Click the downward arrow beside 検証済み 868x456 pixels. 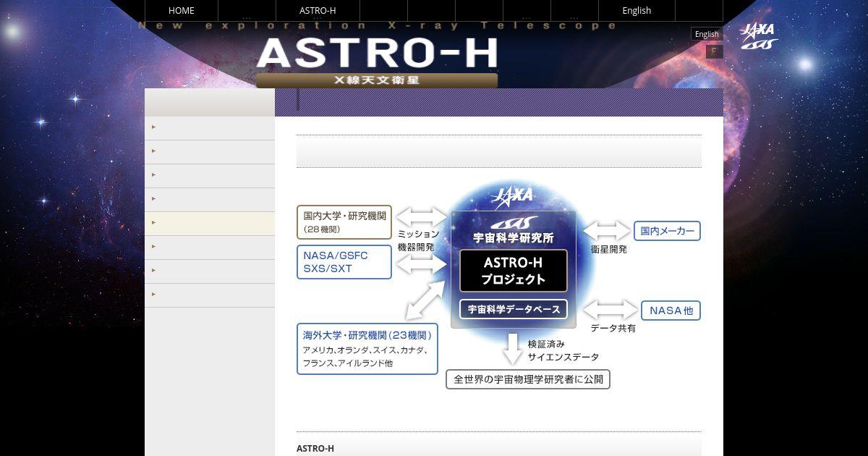tap(513, 349)
